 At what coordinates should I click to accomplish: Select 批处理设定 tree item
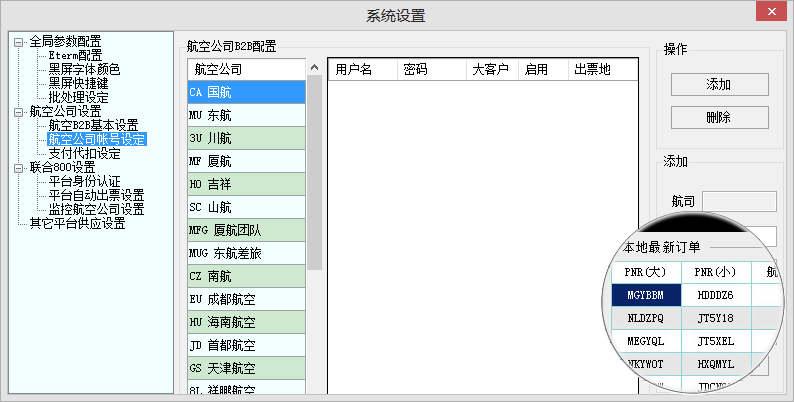tap(78, 97)
